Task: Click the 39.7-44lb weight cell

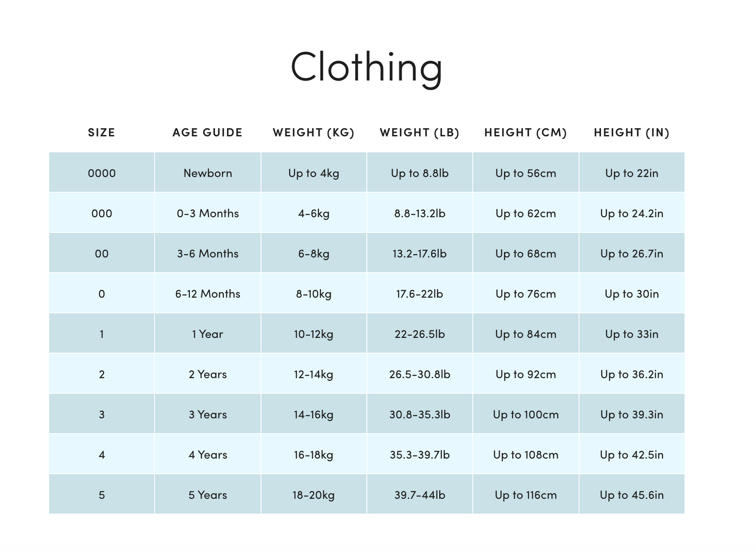Action: pyautogui.click(x=420, y=495)
